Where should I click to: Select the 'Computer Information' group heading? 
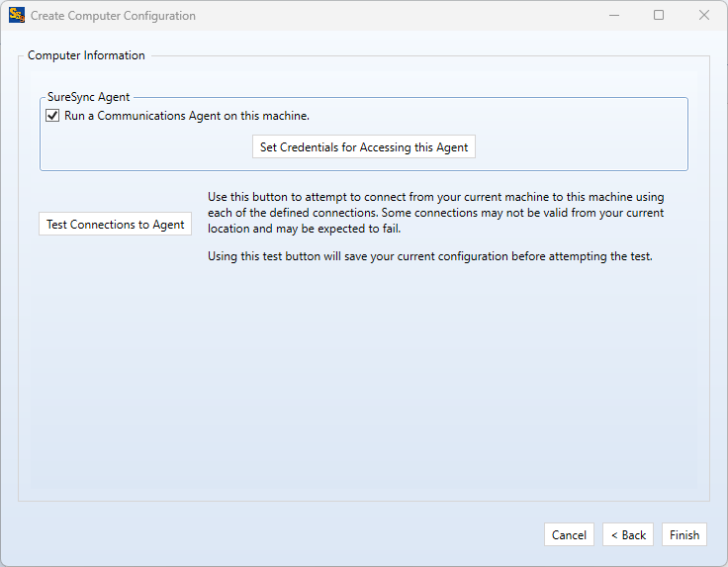pos(86,55)
